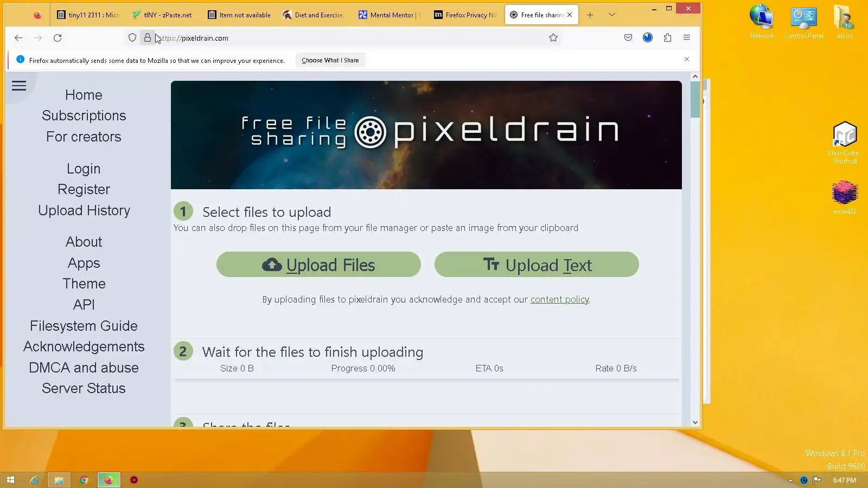Screen dimensions: 868x488
Task: Open the Firefox application menu
Action: pyautogui.click(x=687, y=37)
